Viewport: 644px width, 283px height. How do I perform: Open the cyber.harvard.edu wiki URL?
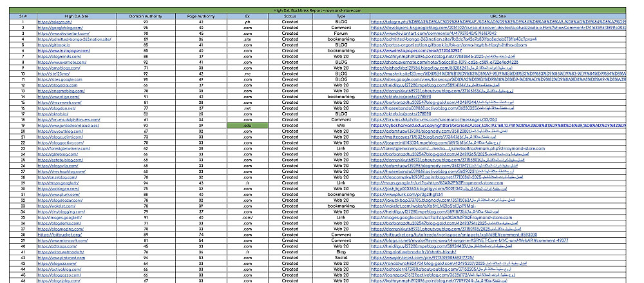click(x=498, y=126)
